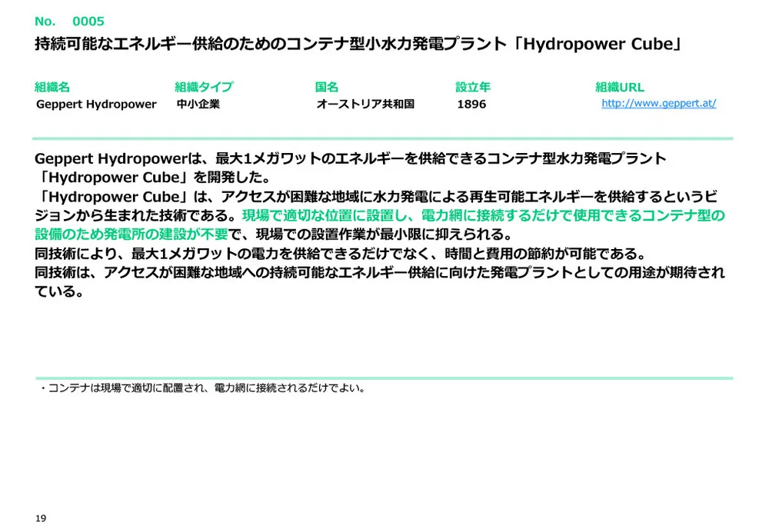Click the '国名' label
769x532 pixels.
[327, 88]
